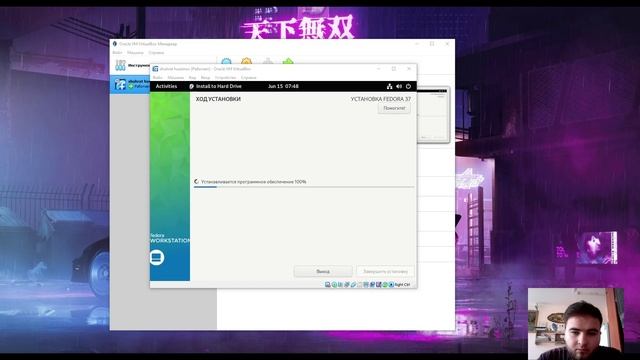Select the Fedora VM in the Manager list

131,84
